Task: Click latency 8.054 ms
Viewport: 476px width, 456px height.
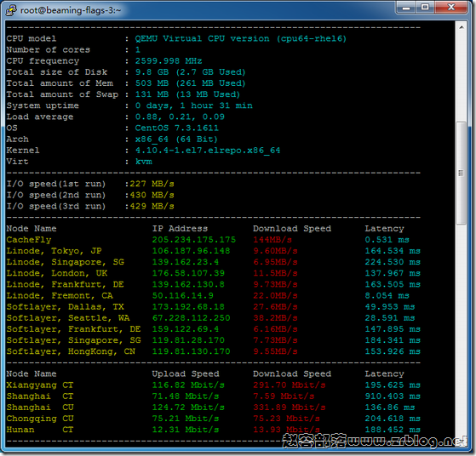Action: 387,296
